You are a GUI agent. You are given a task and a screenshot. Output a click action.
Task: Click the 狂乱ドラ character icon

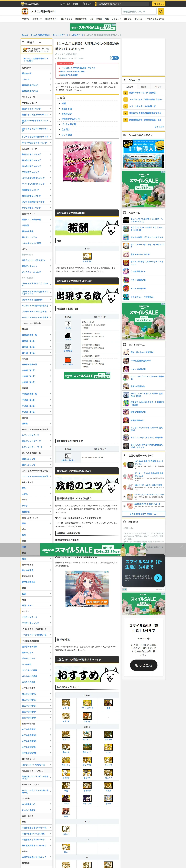(x=66, y=829)
